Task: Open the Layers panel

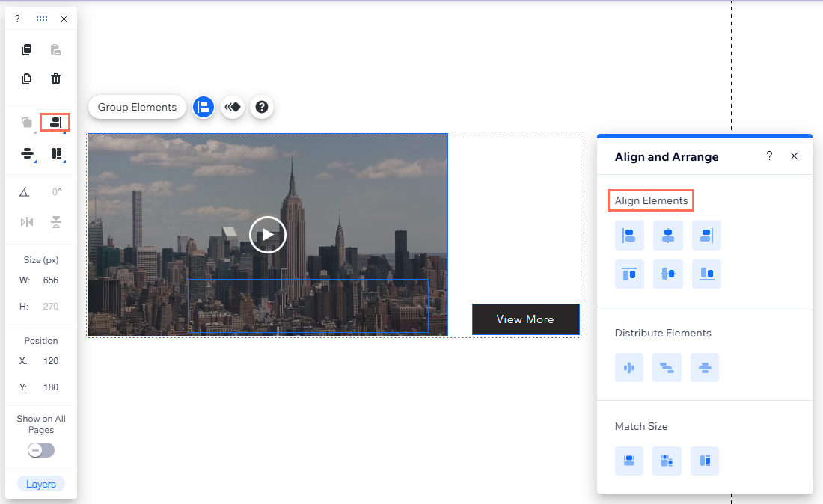Action: [40, 484]
